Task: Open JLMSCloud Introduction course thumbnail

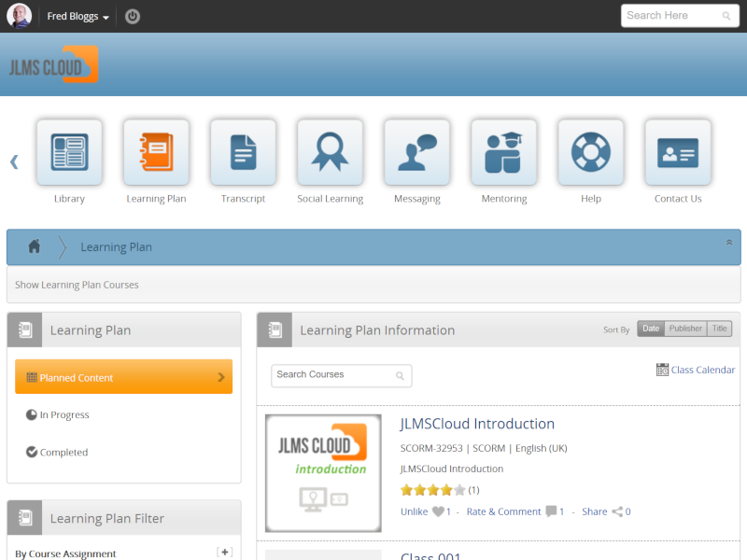Action: (x=323, y=473)
